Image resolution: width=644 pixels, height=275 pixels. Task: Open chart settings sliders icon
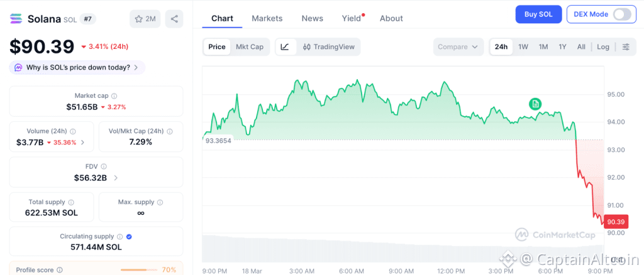(x=625, y=47)
